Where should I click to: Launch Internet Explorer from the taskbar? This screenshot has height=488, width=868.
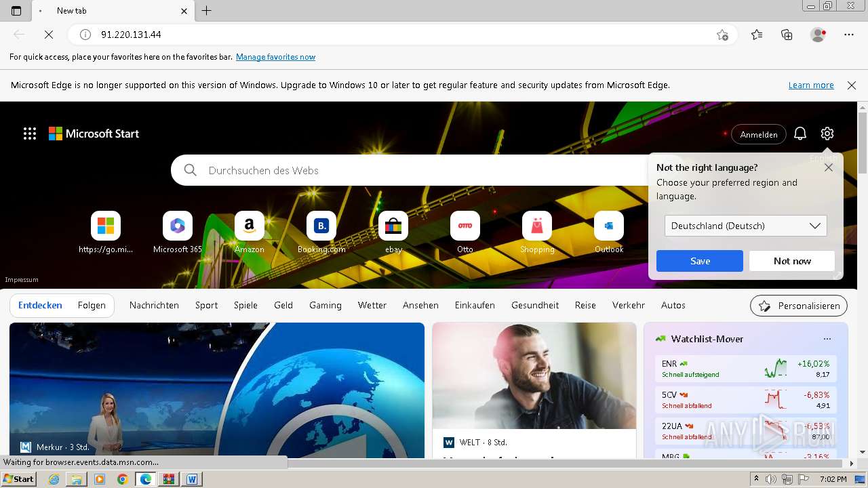tap(54, 479)
